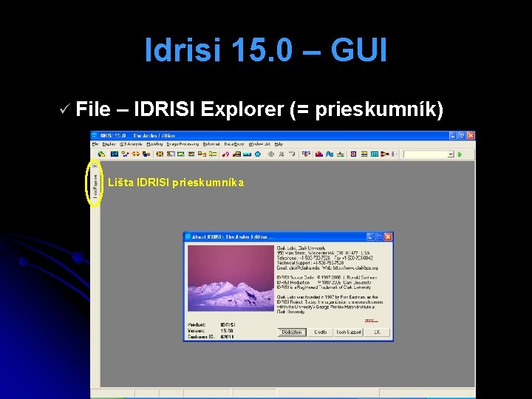The height and width of the screenshot is (399, 532).
Task: Click the blue horizontal bar toolbar icon
Action: pyautogui.click(x=247, y=154)
